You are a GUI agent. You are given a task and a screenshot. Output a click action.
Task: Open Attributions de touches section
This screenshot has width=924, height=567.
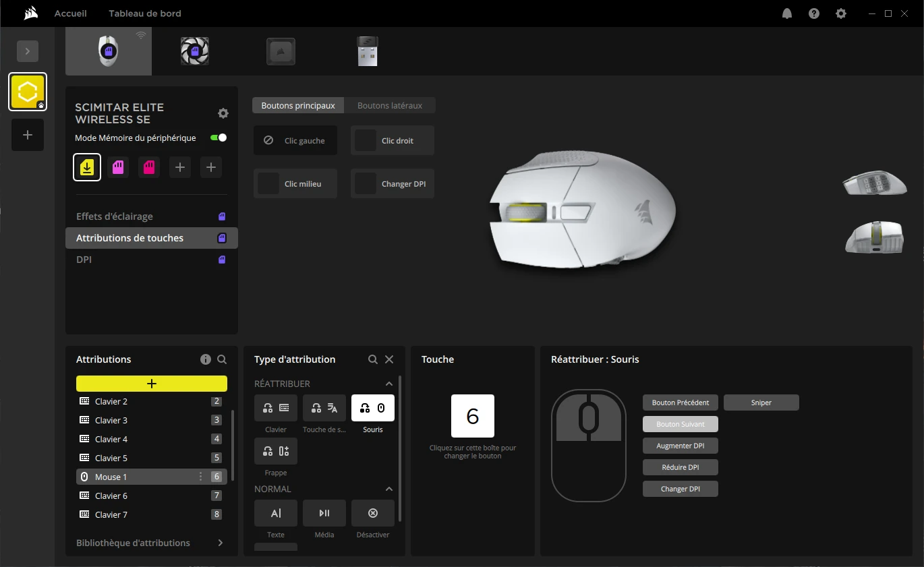tap(152, 238)
